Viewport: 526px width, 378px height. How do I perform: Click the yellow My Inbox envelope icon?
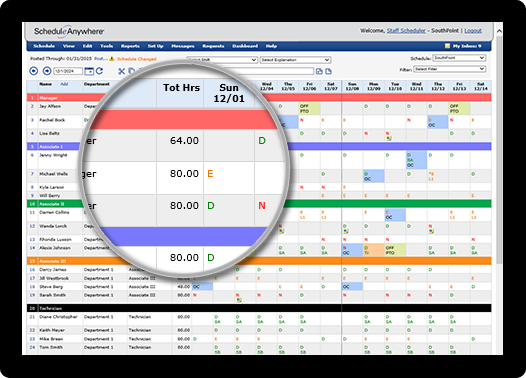tap(447, 46)
